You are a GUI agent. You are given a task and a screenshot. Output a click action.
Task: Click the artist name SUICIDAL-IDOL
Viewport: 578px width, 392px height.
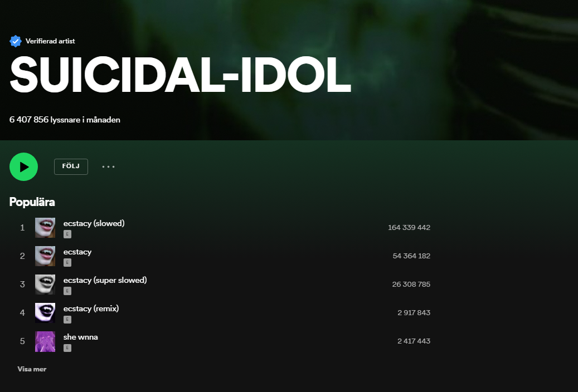click(x=179, y=75)
